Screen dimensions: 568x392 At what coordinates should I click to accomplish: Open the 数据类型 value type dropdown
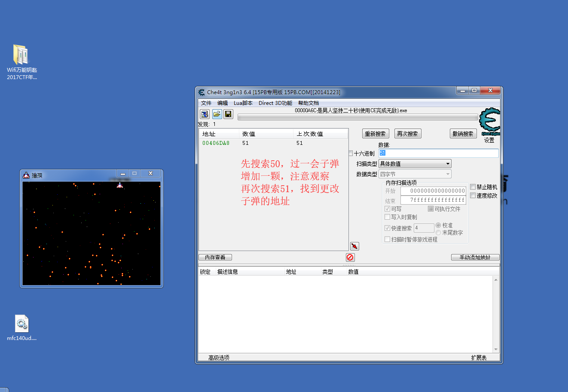(x=415, y=174)
